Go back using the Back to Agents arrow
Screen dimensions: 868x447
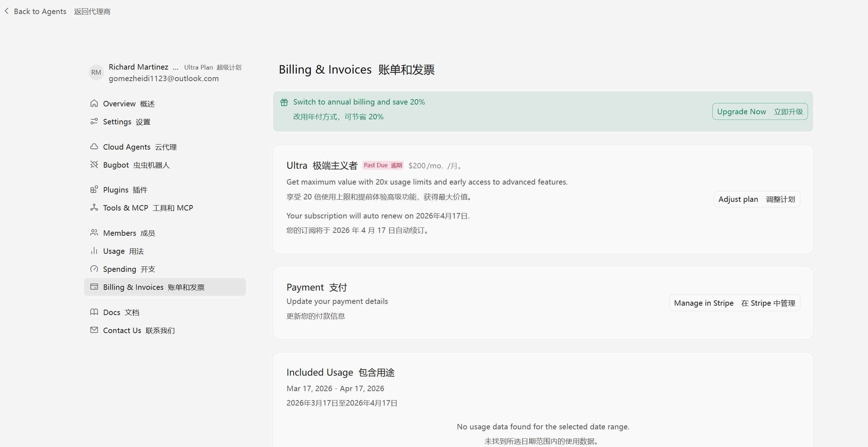point(7,11)
